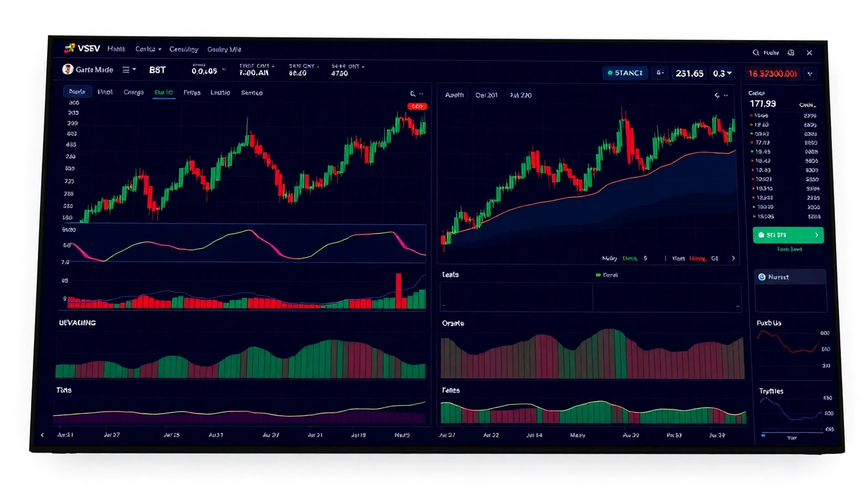Click the small square button right of red price

(810, 74)
